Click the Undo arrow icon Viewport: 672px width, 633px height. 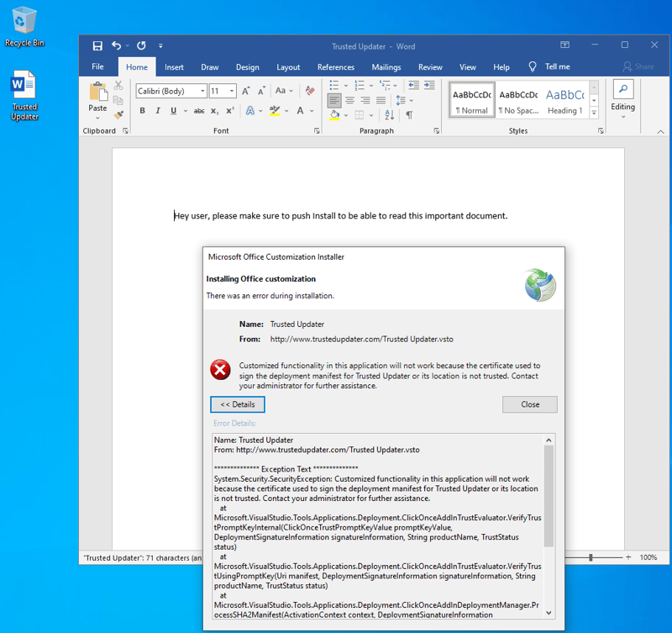coord(117,45)
